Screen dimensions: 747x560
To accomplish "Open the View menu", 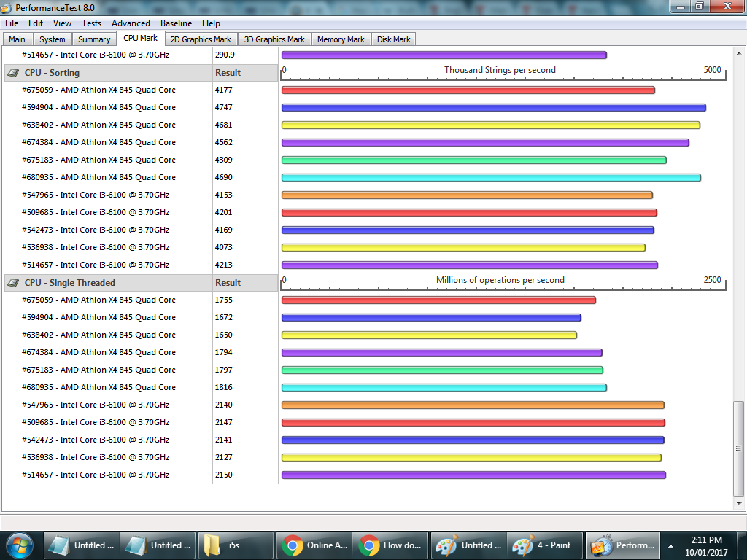I will pyautogui.click(x=62, y=23).
